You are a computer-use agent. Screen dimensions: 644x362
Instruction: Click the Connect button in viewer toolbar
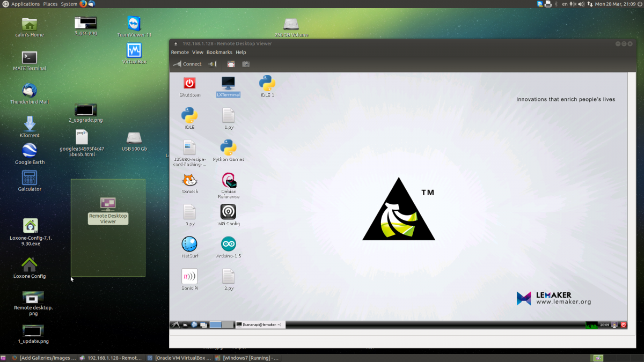[x=187, y=64]
